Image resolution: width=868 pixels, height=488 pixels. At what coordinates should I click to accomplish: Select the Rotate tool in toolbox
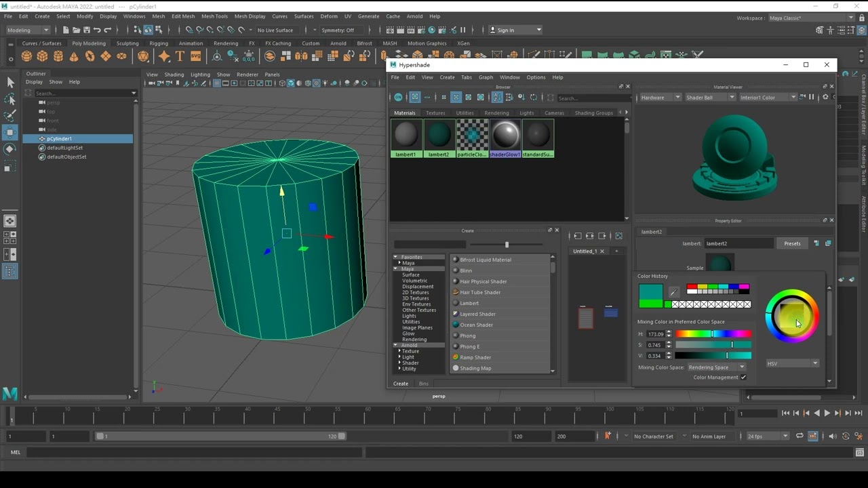(x=9, y=149)
